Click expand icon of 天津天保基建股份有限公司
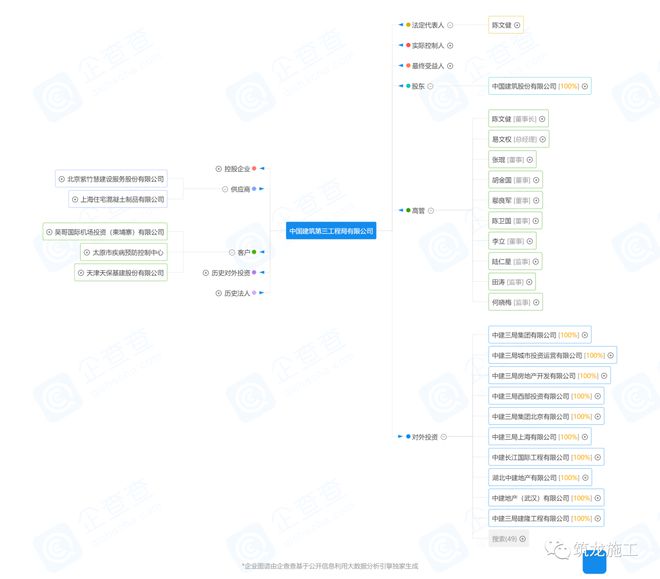 81,273
